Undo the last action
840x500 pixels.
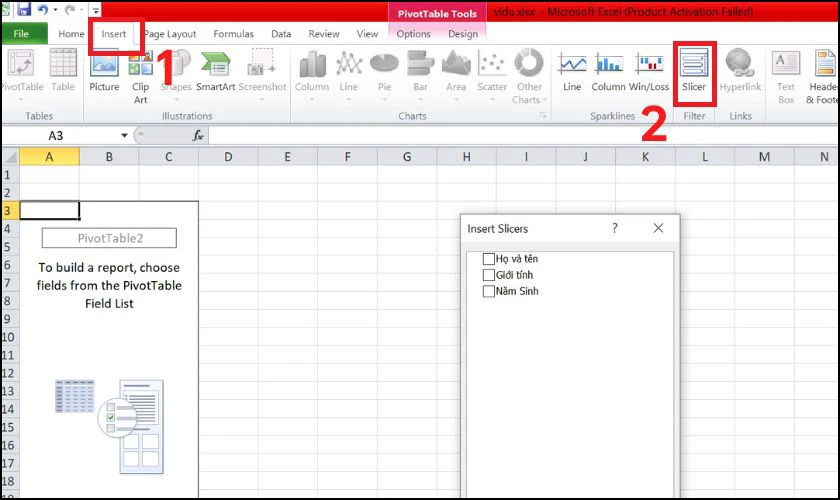(42, 9)
